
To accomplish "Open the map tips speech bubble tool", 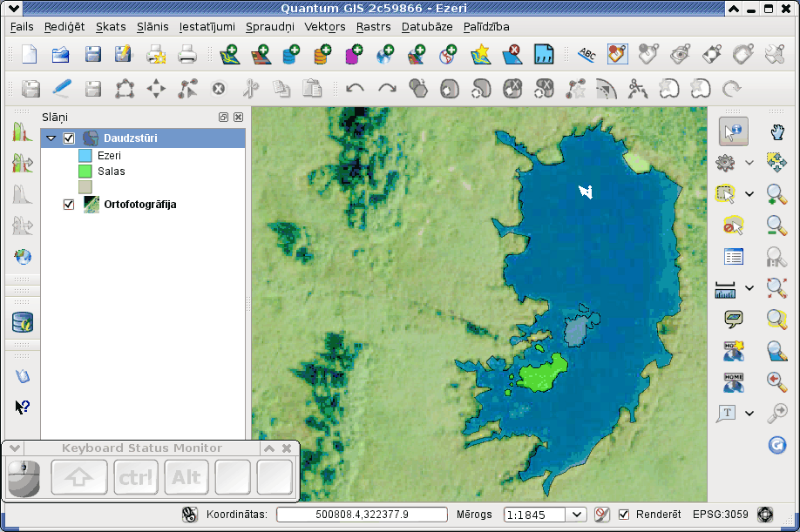I will tap(734, 319).
